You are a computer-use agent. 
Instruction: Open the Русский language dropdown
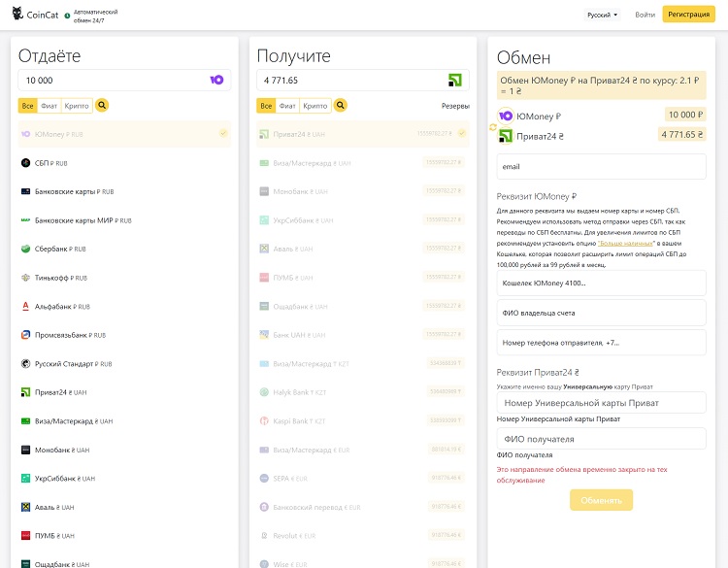pos(603,15)
